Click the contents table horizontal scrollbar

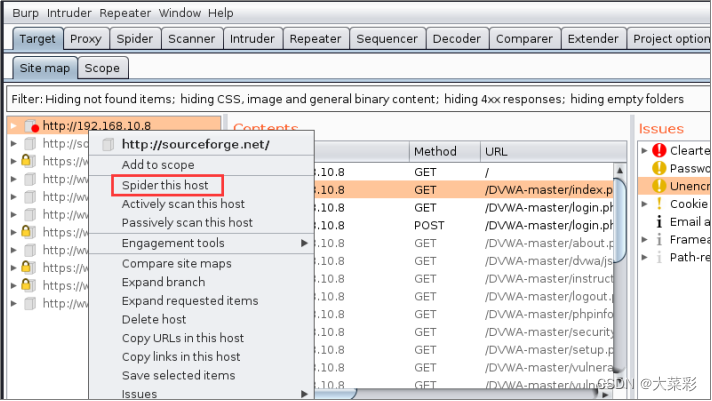pyautogui.click(x=336, y=393)
